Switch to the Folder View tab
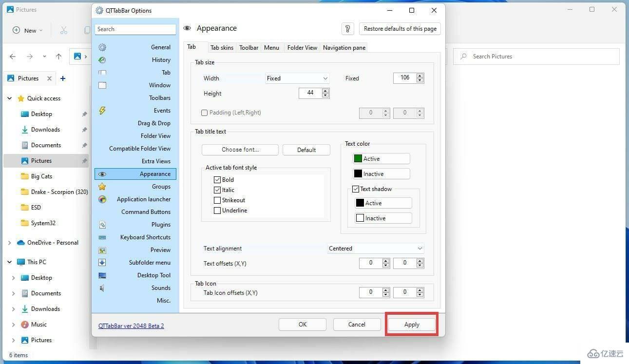Screen dimensions: 629x364 tap(302, 48)
